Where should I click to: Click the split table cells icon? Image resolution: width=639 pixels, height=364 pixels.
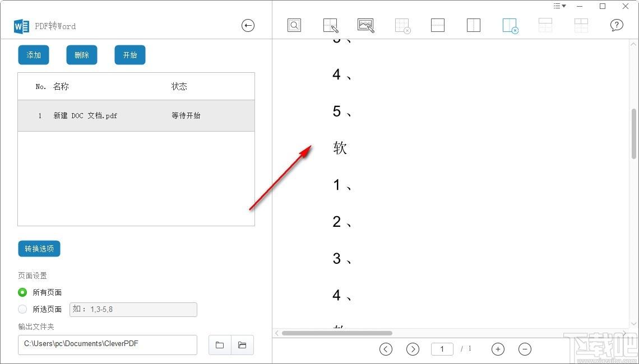point(581,25)
